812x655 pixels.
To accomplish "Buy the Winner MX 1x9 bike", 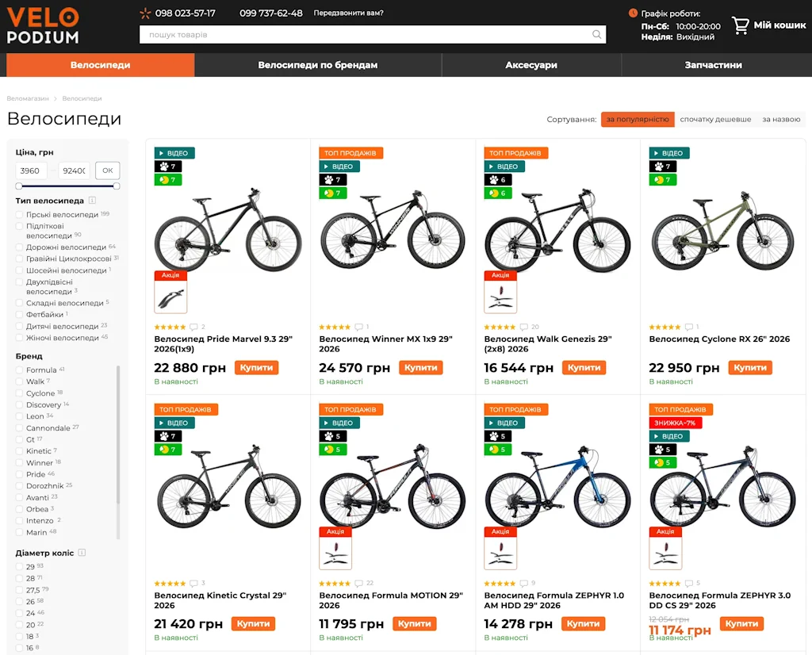I will pyautogui.click(x=420, y=368).
